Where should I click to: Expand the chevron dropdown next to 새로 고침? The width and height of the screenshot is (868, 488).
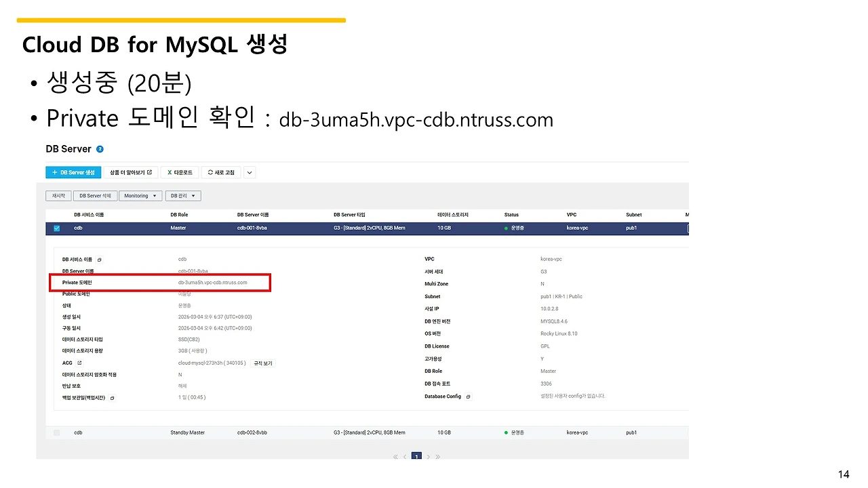click(x=250, y=173)
